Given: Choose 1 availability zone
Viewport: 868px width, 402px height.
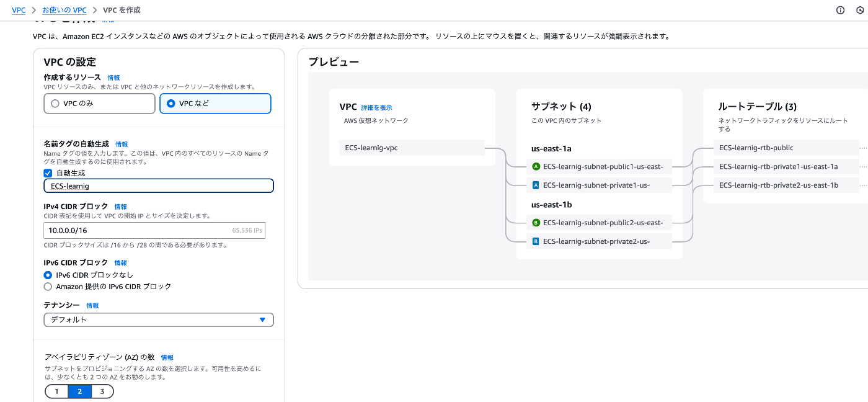Looking at the screenshot, I should point(56,391).
